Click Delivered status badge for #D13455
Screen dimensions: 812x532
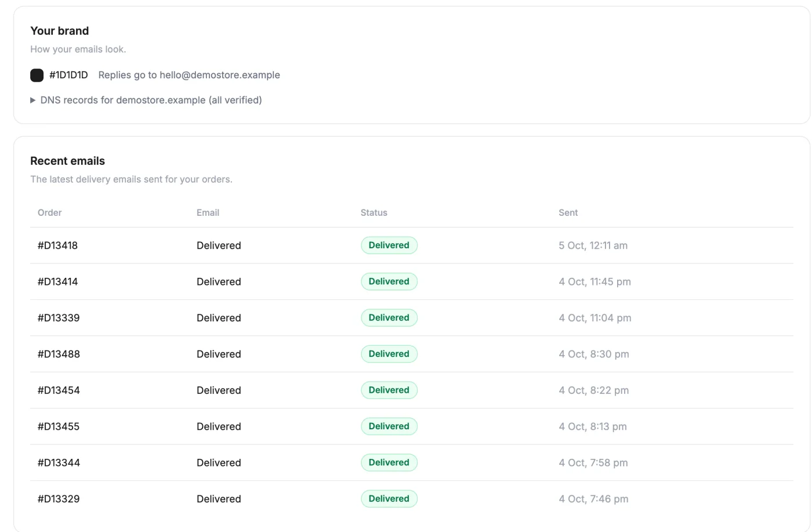pyautogui.click(x=389, y=426)
